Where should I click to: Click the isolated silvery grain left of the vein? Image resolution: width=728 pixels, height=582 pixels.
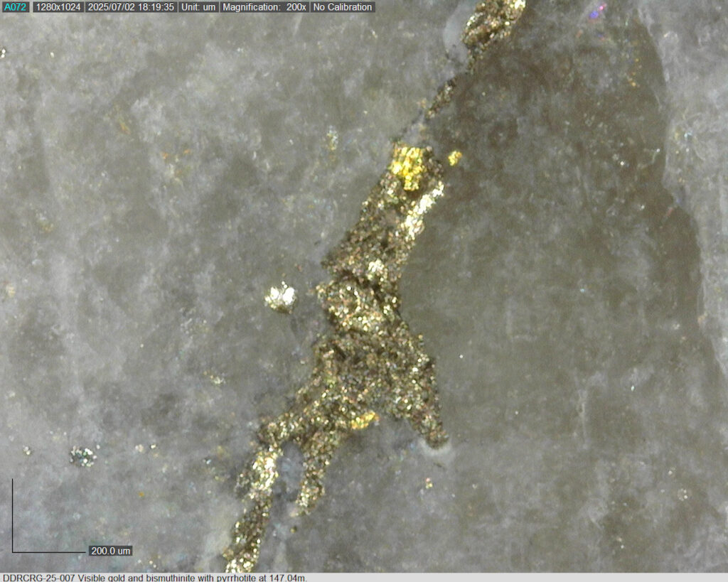(x=281, y=297)
